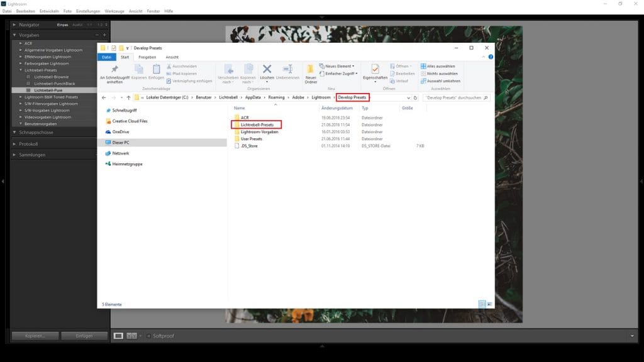The image size is (644, 362).
Task: Switch Explorer to details view icon
Action: tap(482, 304)
